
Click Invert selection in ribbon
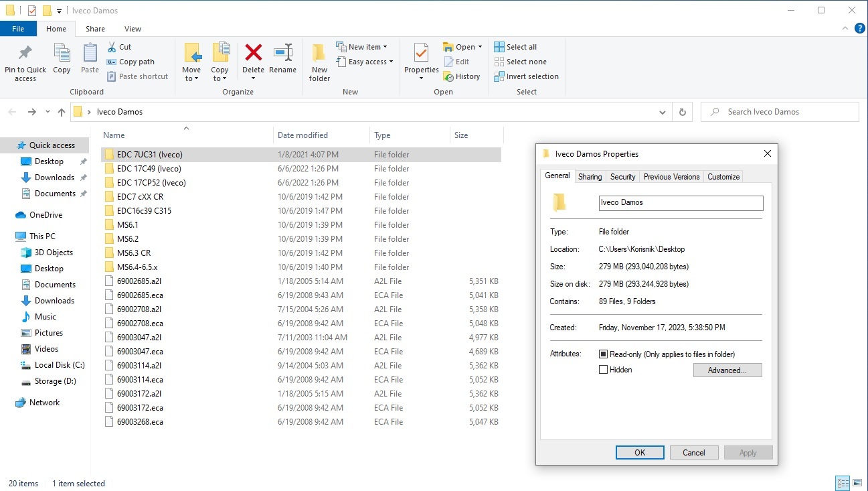526,76
